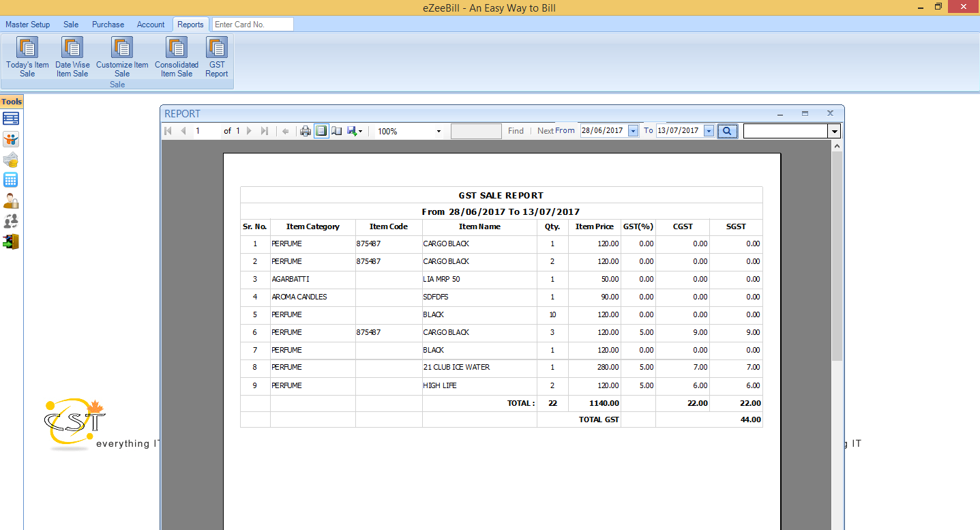Print the GST sale report

point(306,131)
